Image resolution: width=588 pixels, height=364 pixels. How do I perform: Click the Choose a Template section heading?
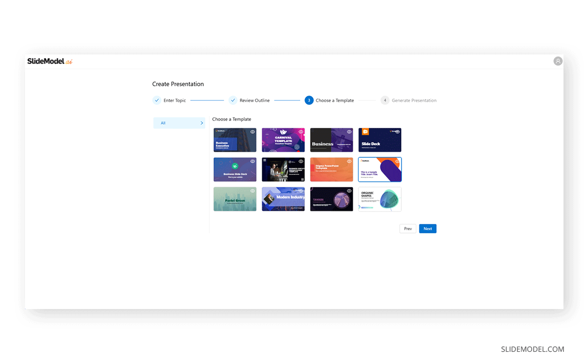(x=232, y=119)
